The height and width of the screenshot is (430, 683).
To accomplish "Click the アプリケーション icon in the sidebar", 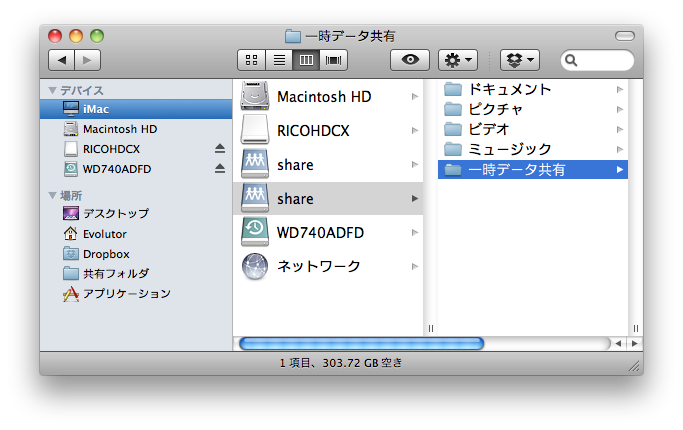I will tap(71, 294).
